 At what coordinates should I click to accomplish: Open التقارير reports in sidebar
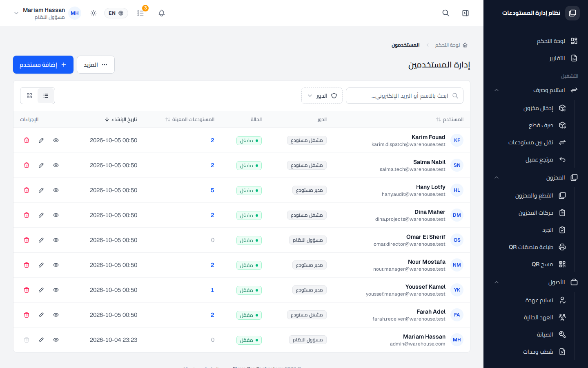tap(536, 58)
